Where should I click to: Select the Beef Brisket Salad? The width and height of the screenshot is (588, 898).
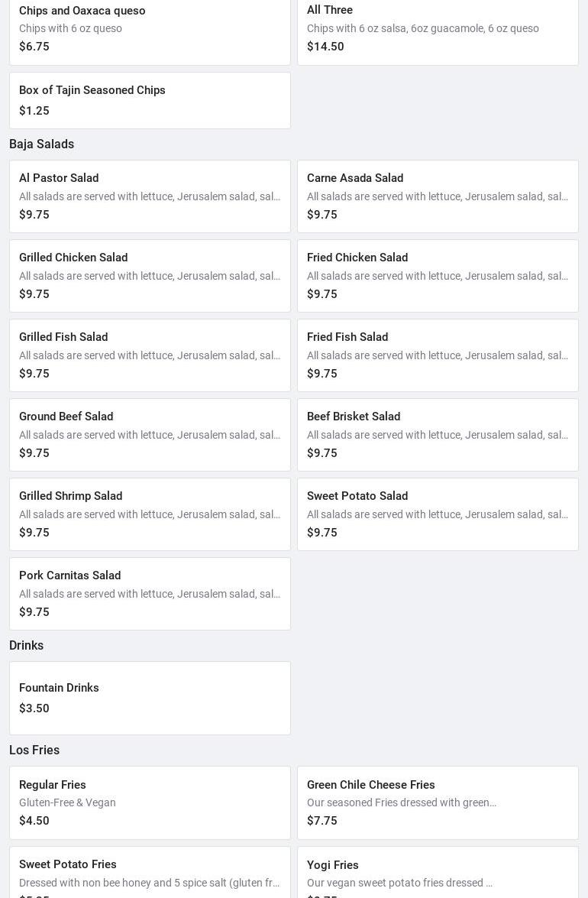pyautogui.click(x=438, y=435)
